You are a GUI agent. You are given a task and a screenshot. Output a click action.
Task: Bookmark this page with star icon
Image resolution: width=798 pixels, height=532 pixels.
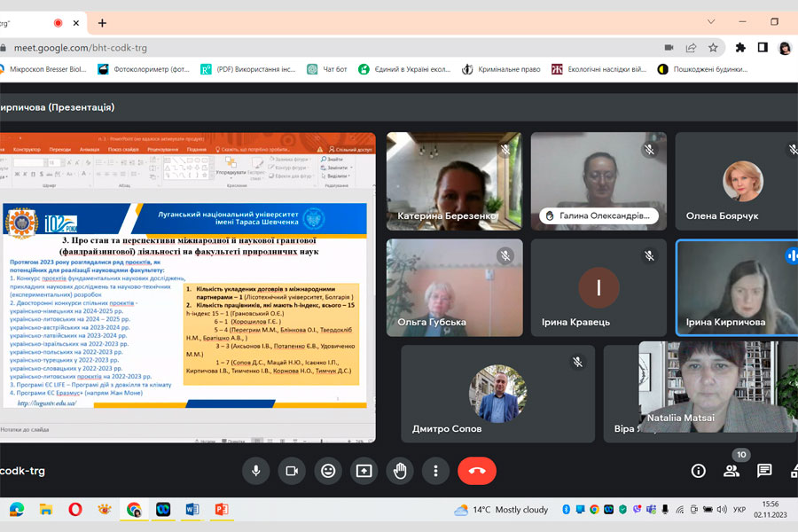point(713,48)
